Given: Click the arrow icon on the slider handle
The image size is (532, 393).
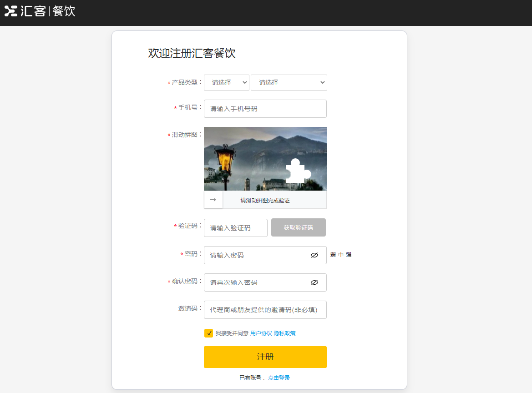Looking at the screenshot, I should [x=213, y=200].
